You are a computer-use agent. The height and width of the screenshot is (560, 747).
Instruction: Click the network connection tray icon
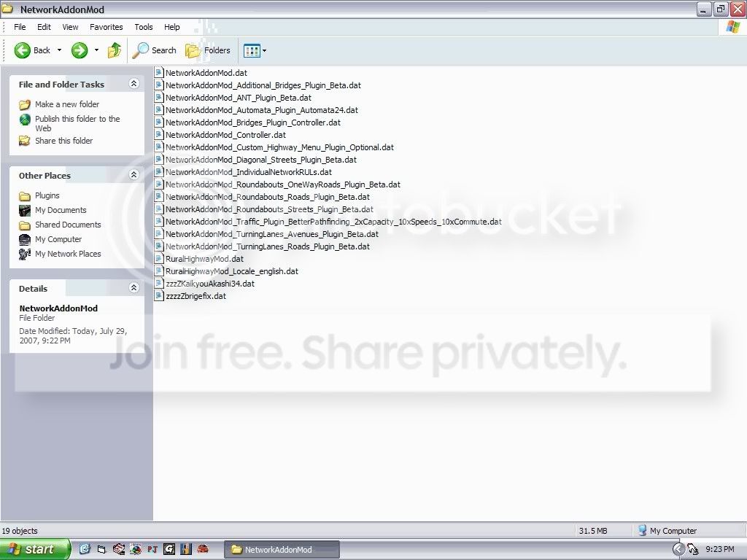point(693,550)
